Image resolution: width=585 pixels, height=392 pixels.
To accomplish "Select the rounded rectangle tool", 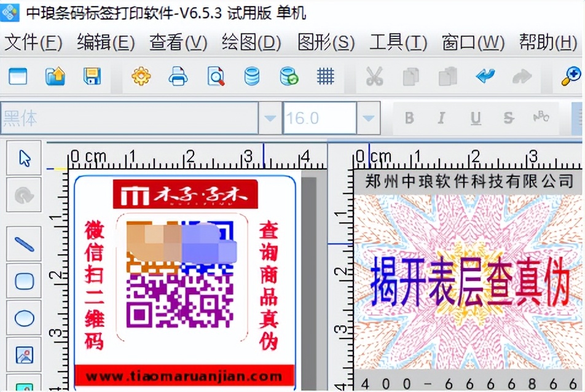I will (x=23, y=281).
